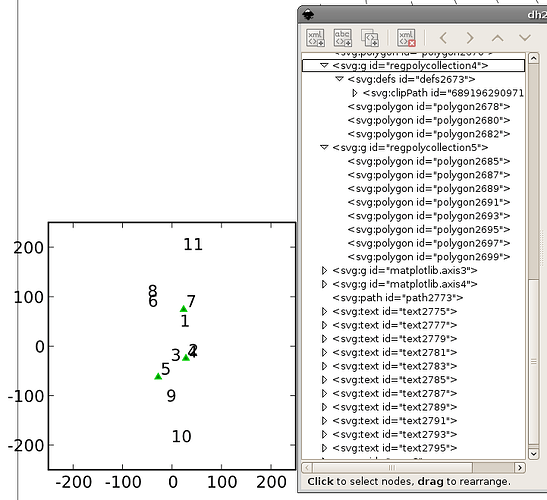Click the New element node icon
The image size is (547, 500).
pyautogui.click(x=315, y=38)
